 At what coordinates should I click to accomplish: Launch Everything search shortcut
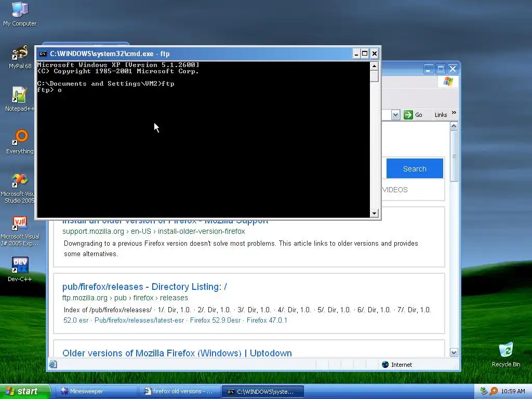tap(20, 142)
